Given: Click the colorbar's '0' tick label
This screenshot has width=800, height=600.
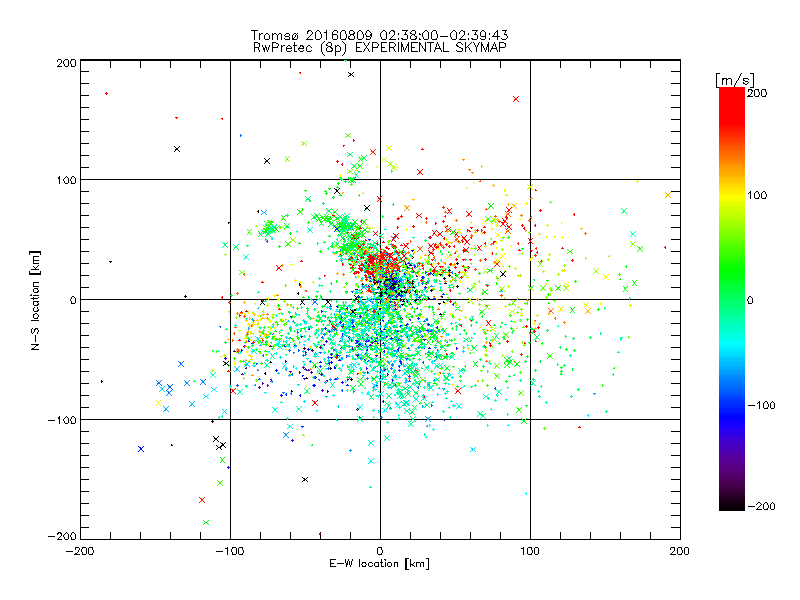Looking at the screenshot, I should [x=750, y=300].
